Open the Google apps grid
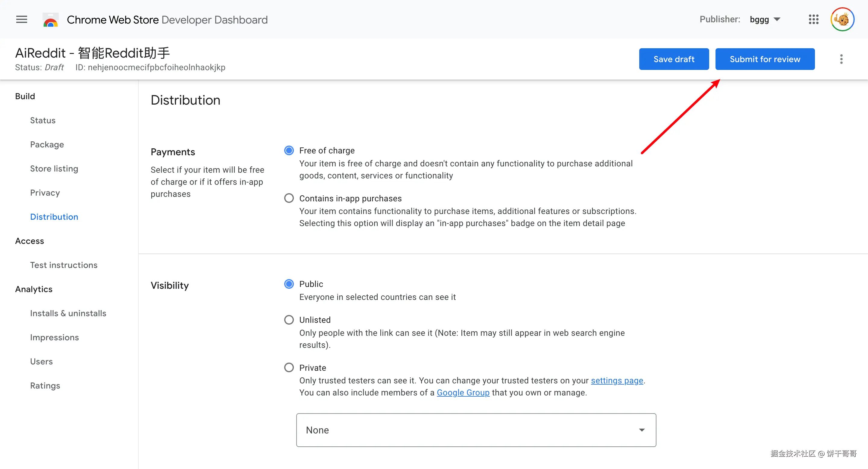Screen dimensions: 868x469 coord(813,20)
